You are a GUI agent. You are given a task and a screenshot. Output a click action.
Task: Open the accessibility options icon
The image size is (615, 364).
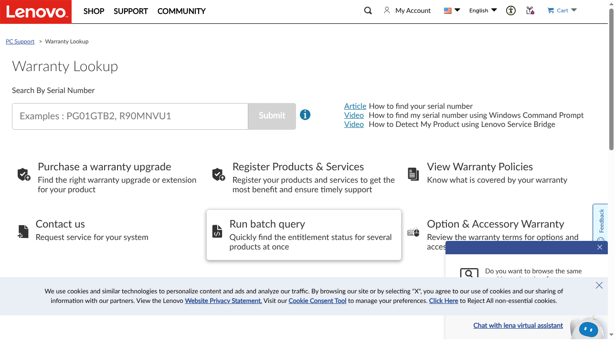(511, 10)
